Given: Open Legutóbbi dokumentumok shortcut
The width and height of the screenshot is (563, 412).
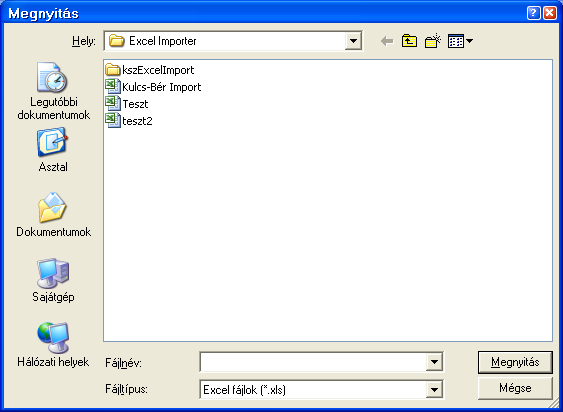Looking at the screenshot, I should [x=53, y=92].
